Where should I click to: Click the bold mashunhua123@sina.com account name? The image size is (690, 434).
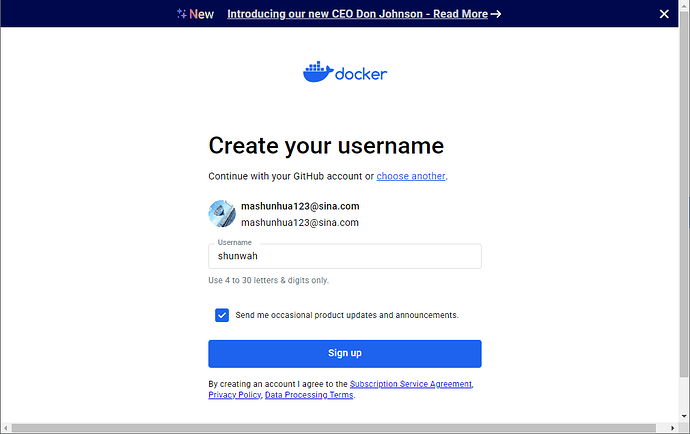pos(300,206)
